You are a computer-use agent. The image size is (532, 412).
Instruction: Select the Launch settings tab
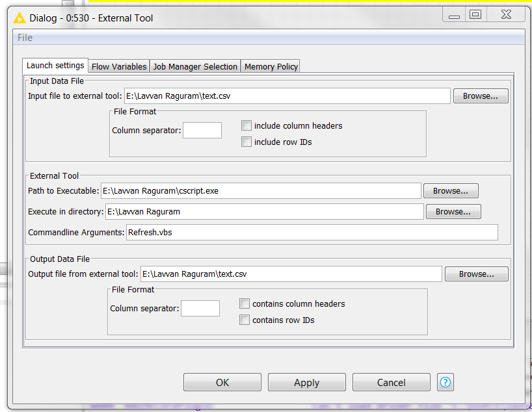pos(55,66)
